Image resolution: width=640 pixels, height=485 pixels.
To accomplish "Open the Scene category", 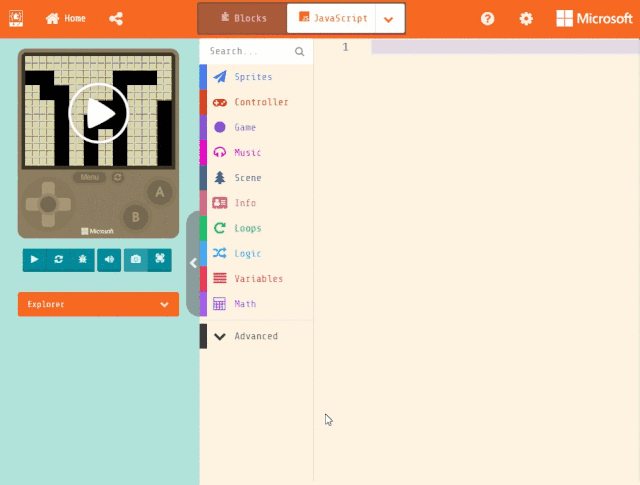I will (x=256, y=178).
